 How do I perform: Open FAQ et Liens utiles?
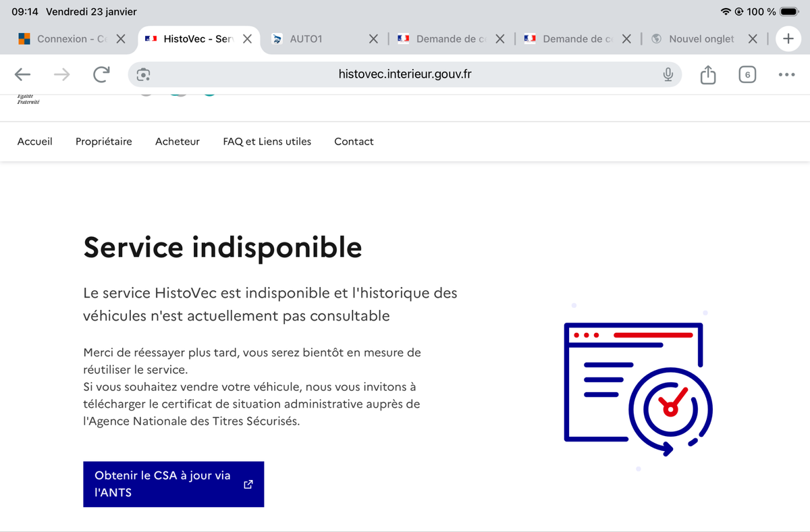pos(267,141)
